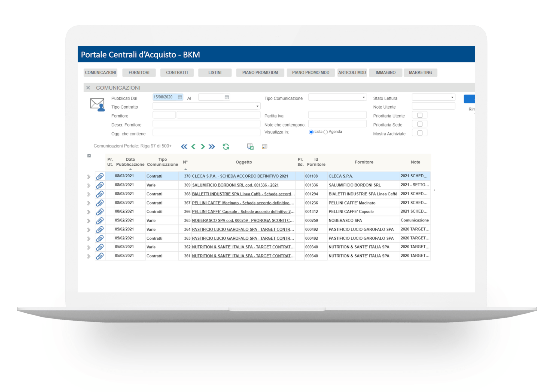Enable the Prioritaria Utente checkbox

click(x=420, y=115)
